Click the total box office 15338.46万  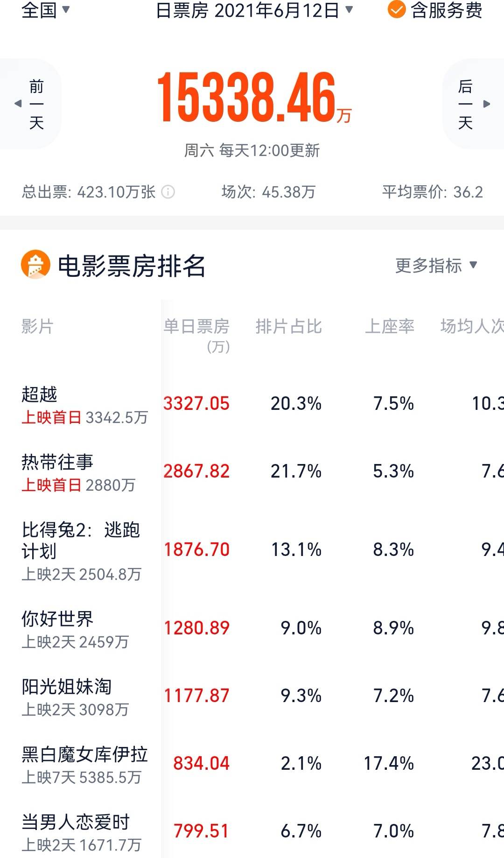pyautogui.click(x=254, y=98)
